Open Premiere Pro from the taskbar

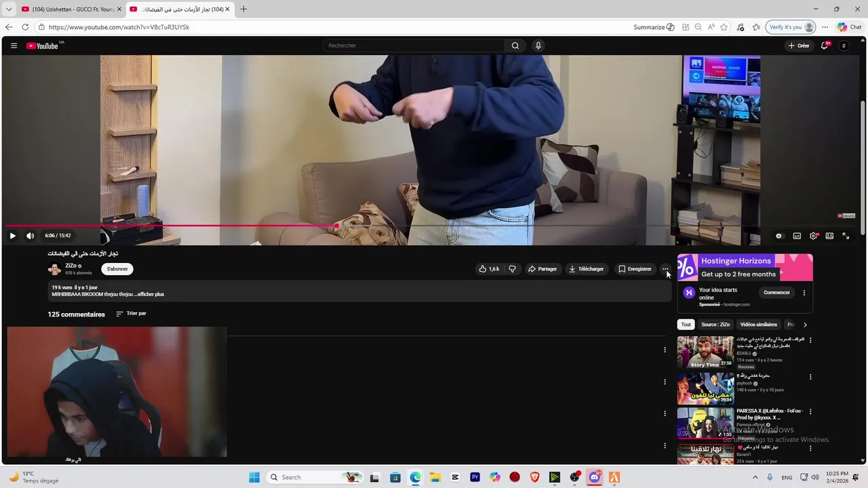pos(475,477)
